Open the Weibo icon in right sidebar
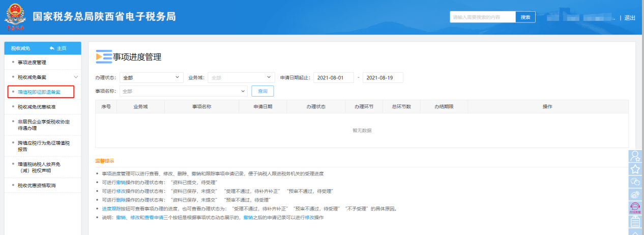The height and width of the screenshot is (235, 644). click(x=635, y=195)
